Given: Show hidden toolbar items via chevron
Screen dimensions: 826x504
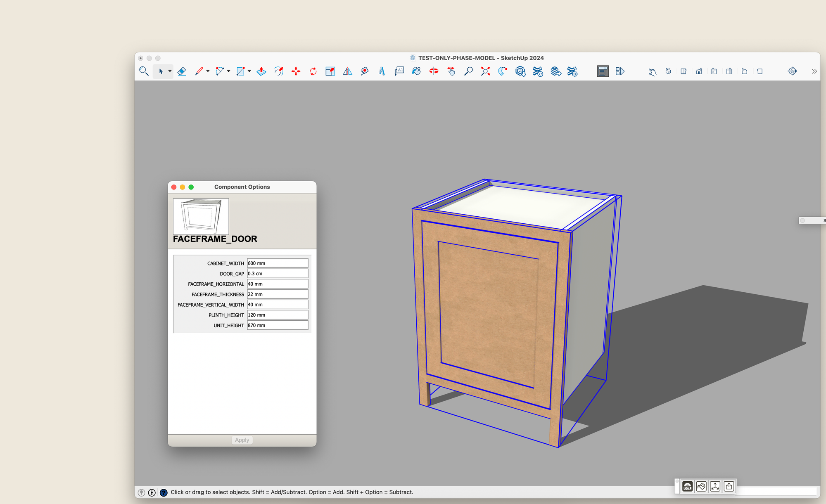Looking at the screenshot, I should [x=814, y=71].
